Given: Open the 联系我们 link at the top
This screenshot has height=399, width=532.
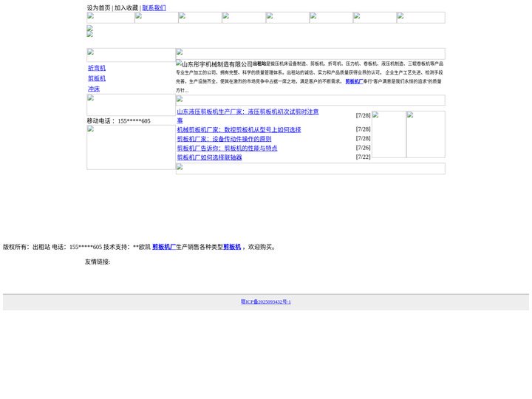Looking at the screenshot, I should tap(154, 8).
